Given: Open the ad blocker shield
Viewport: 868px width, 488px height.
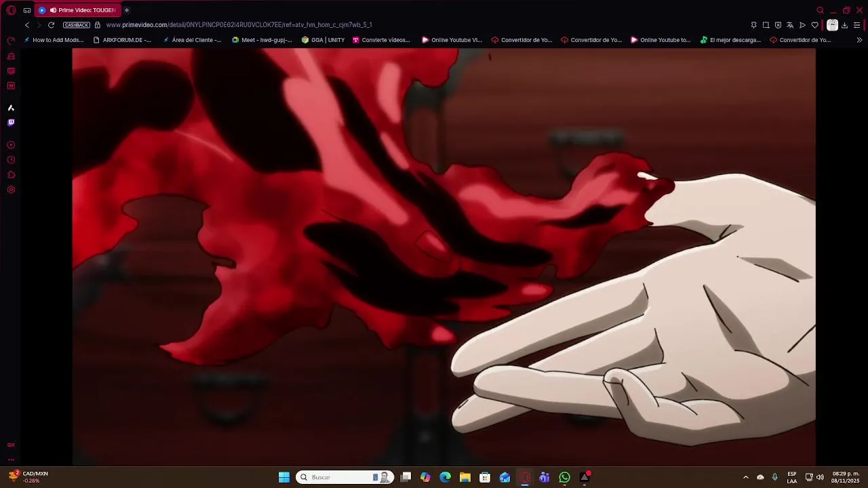Looking at the screenshot, I should pos(778,25).
